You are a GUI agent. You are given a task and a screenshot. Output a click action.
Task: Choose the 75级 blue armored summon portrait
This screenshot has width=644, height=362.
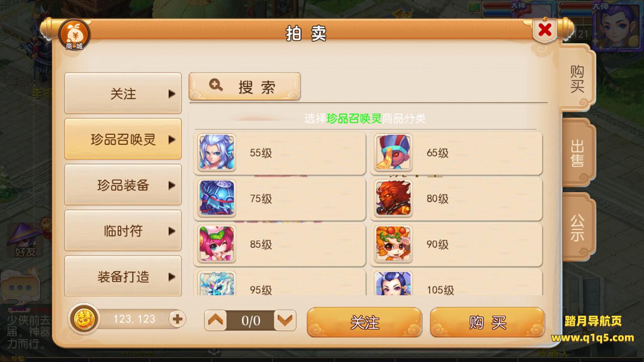click(216, 198)
